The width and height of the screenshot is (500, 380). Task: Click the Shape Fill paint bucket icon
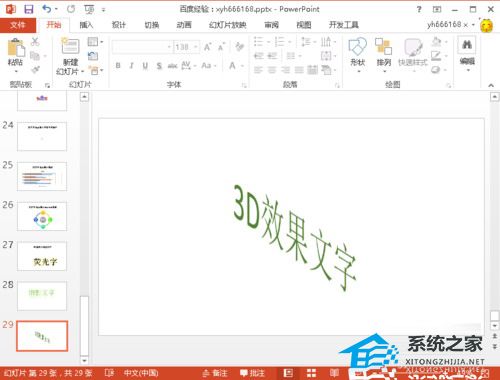[x=436, y=42]
